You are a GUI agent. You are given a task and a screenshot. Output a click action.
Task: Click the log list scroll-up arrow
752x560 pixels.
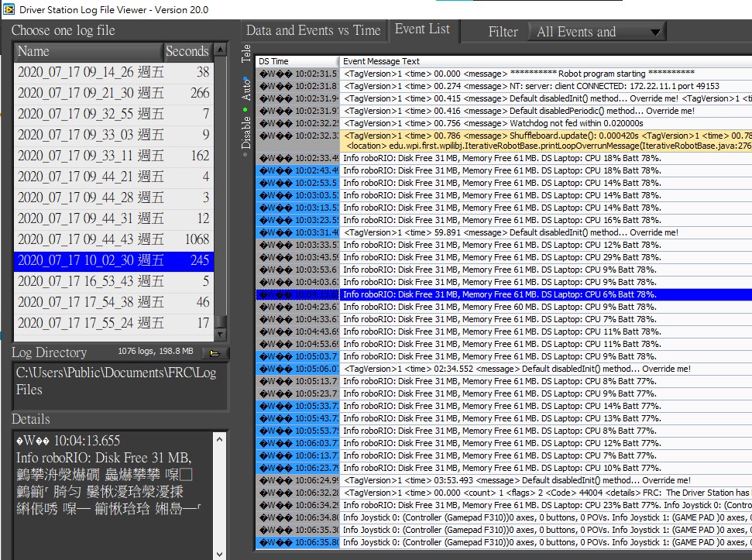(220, 50)
